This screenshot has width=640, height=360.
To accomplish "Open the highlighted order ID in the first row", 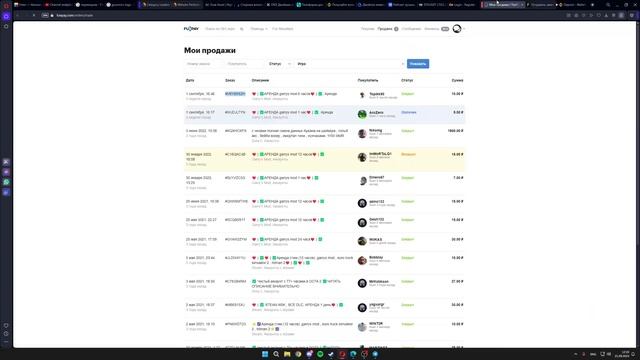I will tap(235, 94).
